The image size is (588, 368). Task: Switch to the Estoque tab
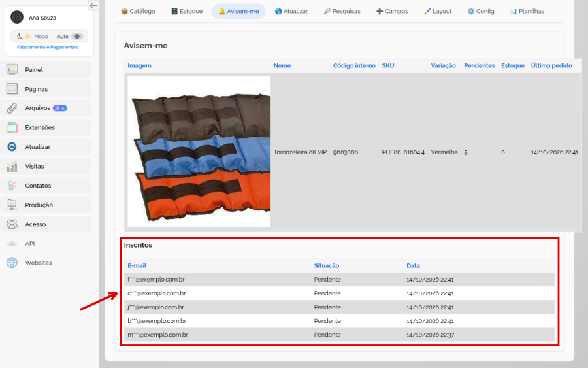tap(187, 11)
